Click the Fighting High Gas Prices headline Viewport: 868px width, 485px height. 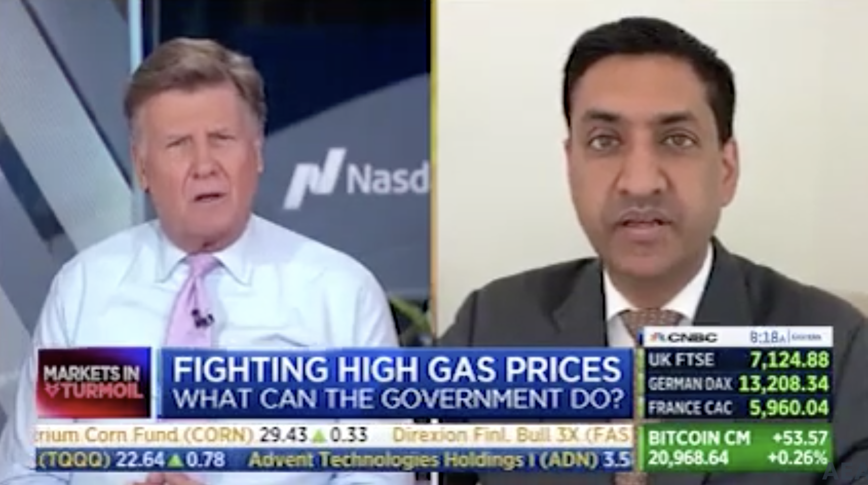click(x=397, y=368)
